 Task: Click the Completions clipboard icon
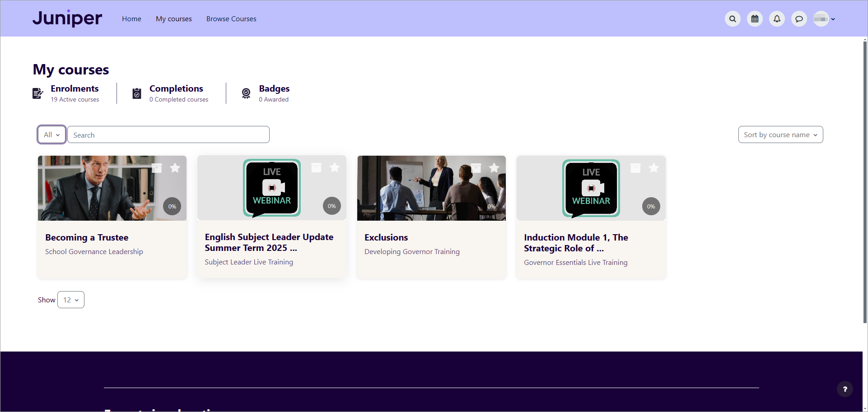coord(136,93)
